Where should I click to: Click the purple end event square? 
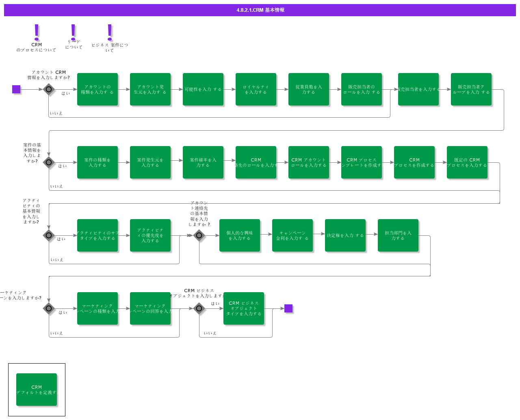[288, 308]
